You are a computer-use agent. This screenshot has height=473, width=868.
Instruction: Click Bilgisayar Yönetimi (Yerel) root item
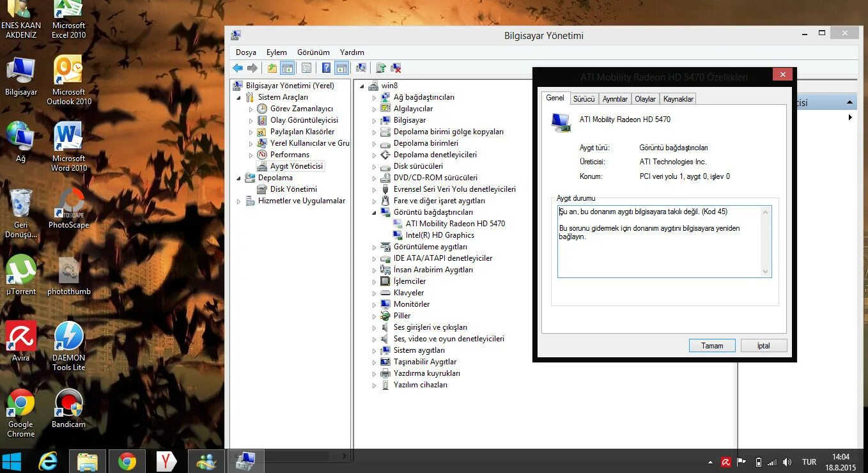tap(290, 86)
